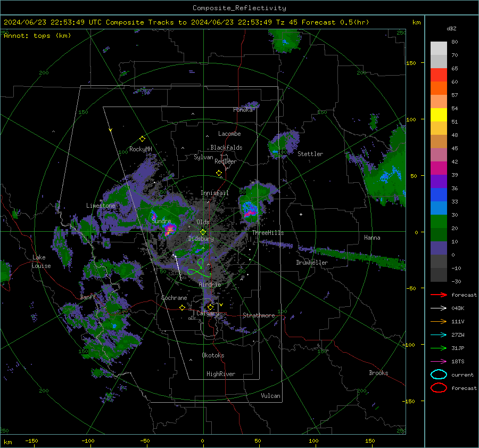This screenshot has height=448, width=479.
Task: Pick dark orange swatch between 60 and 57 dBZ
Action: [x=439, y=88]
